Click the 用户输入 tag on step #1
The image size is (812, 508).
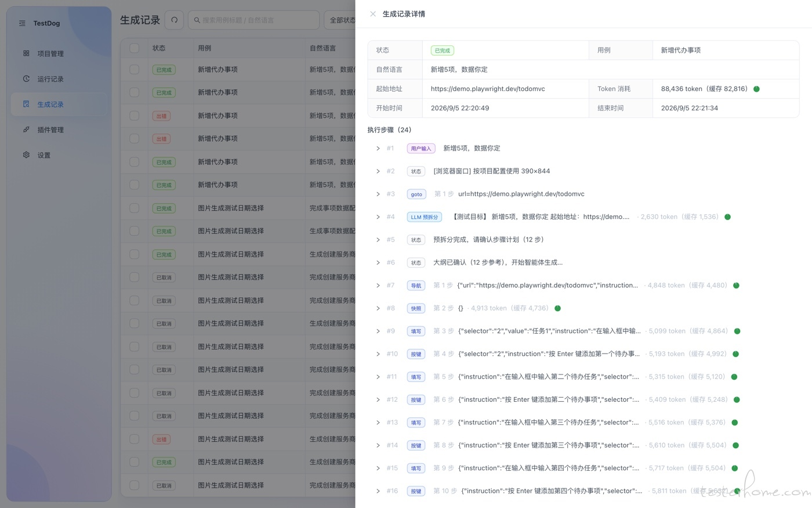coord(421,149)
